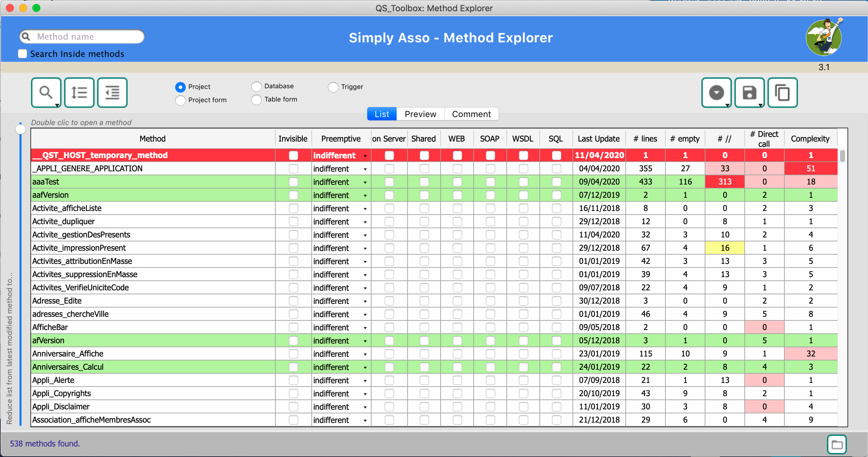Click the line spacing sort icon
The image size is (868, 457).
click(x=79, y=93)
